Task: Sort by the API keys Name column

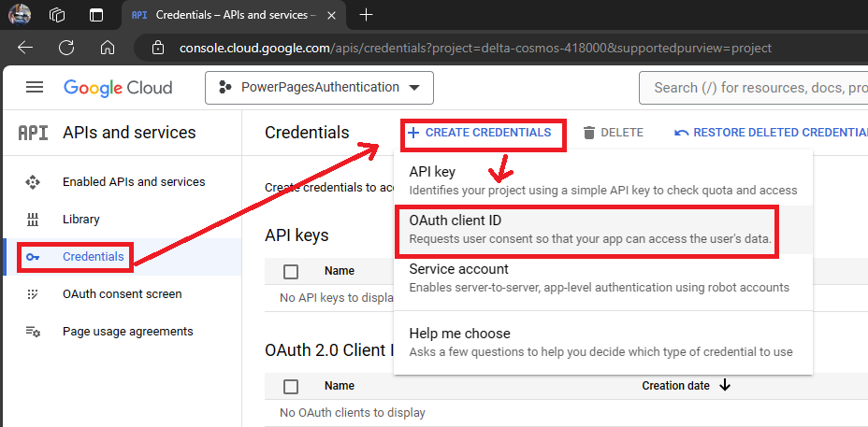Action: click(340, 271)
